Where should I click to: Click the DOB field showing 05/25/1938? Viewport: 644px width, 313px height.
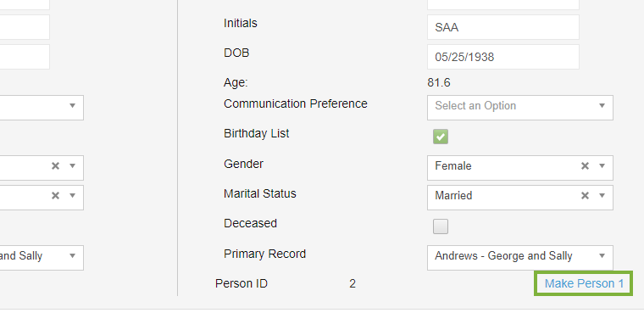(x=503, y=57)
